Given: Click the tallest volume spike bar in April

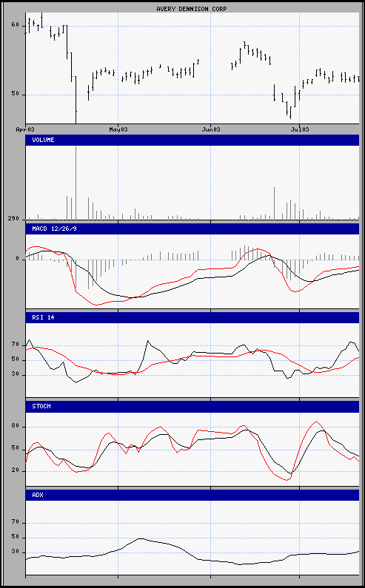Looking at the screenshot, I should point(76,183).
